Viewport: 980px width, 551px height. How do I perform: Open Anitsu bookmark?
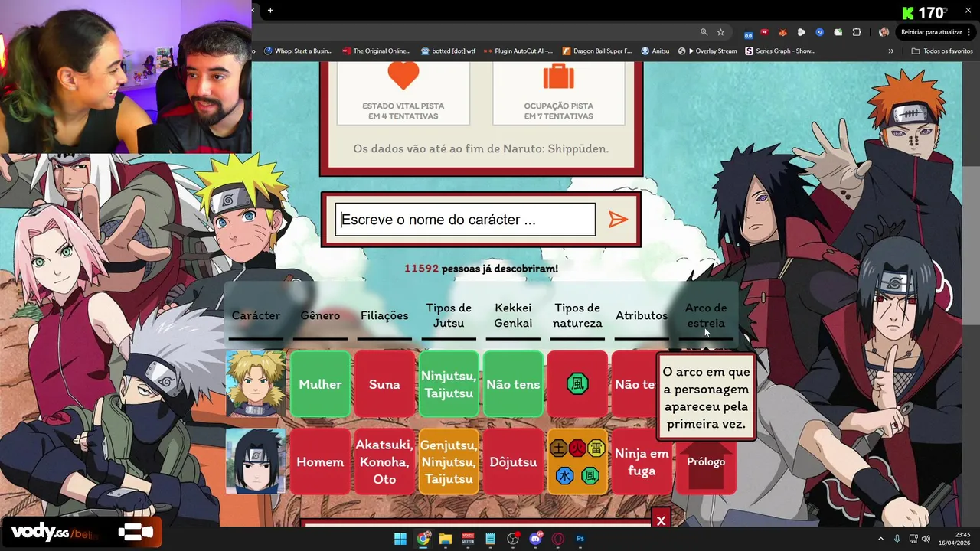(x=655, y=51)
